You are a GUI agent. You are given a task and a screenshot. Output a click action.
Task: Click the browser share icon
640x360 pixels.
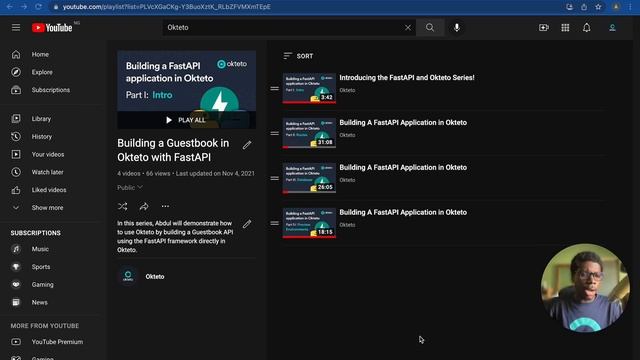point(584,7)
